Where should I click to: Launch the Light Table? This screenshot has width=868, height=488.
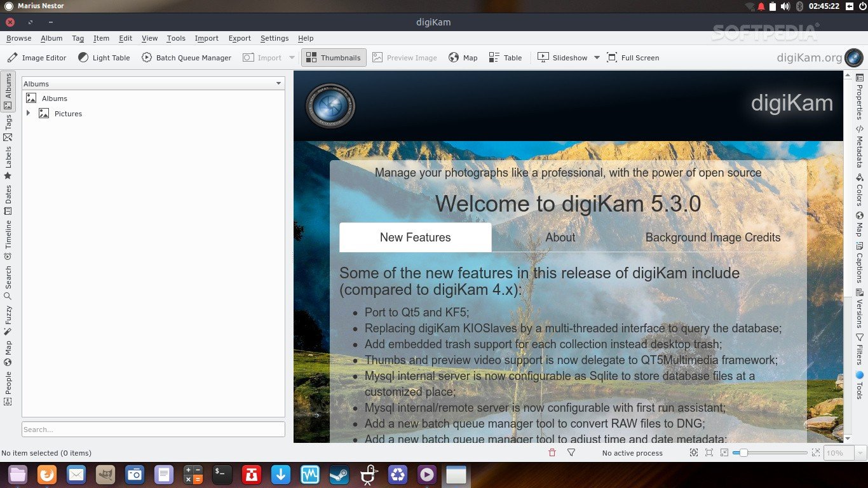click(104, 58)
